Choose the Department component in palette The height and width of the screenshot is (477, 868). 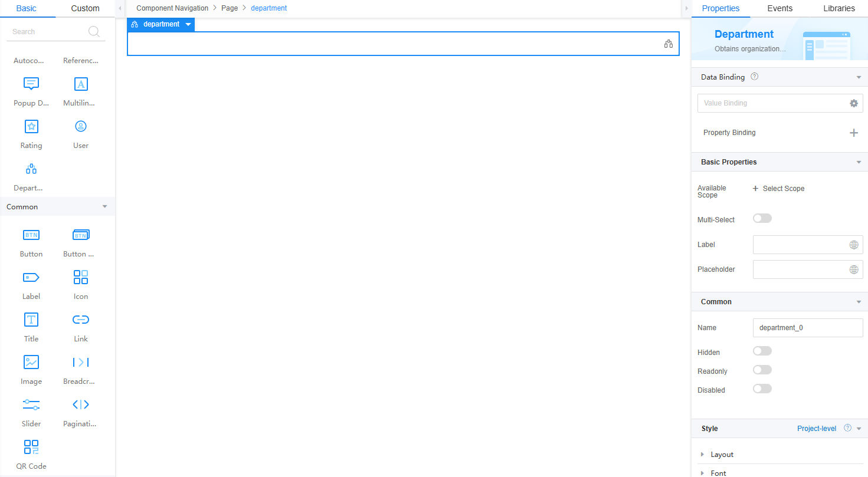click(x=31, y=169)
